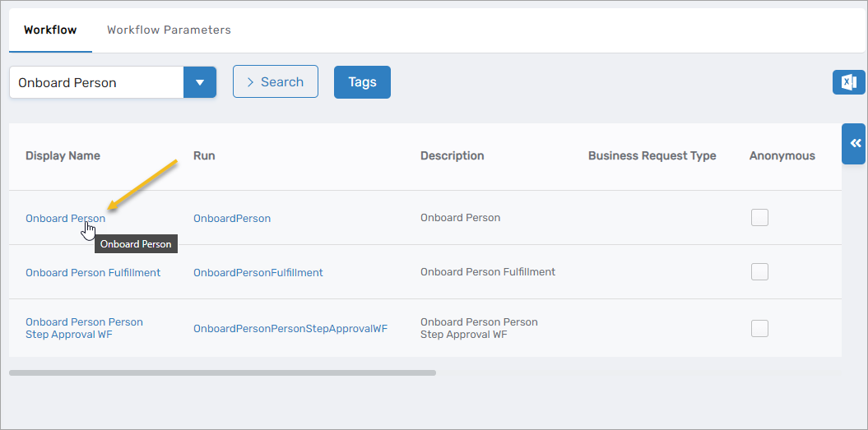The width and height of the screenshot is (868, 430).
Task: Enable Anonymous for Onboard Person Fulfillment
Action: point(759,271)
